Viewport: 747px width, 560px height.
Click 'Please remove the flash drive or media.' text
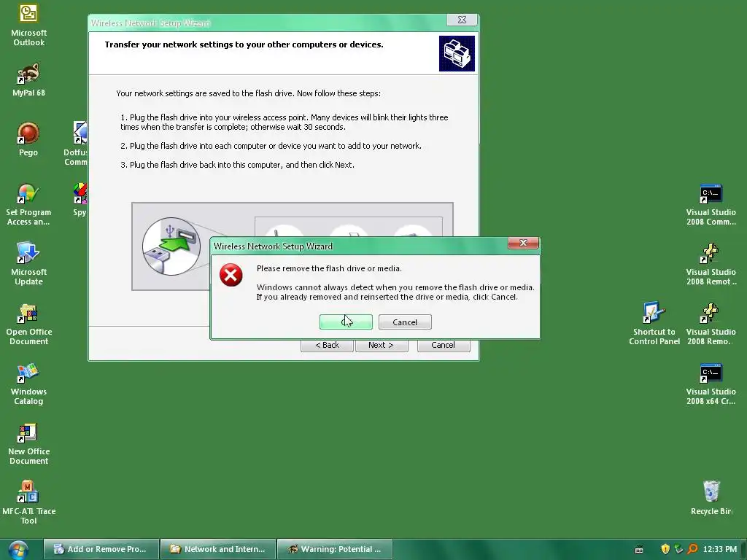tap(329, 268)
